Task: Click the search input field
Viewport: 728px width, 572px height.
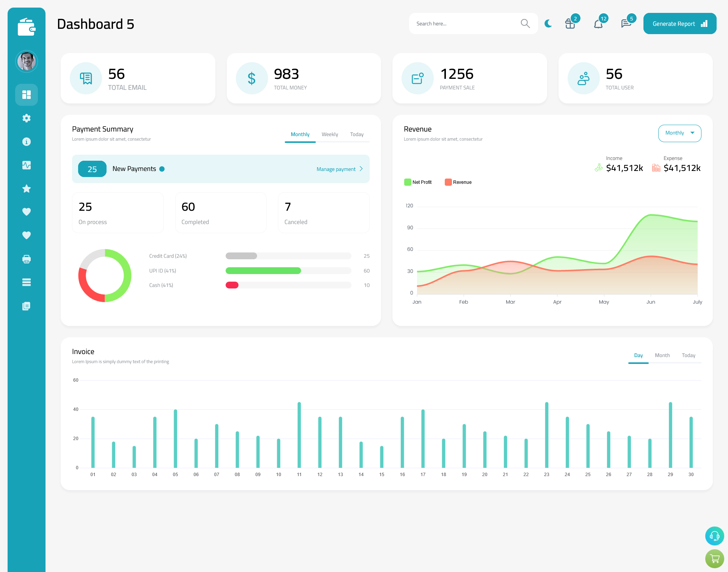Action: 466,23
